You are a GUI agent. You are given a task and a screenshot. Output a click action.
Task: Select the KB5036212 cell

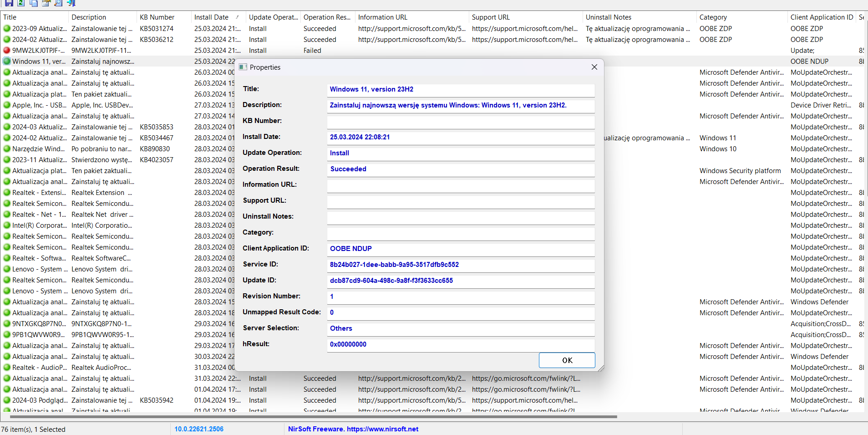[157, 39]
